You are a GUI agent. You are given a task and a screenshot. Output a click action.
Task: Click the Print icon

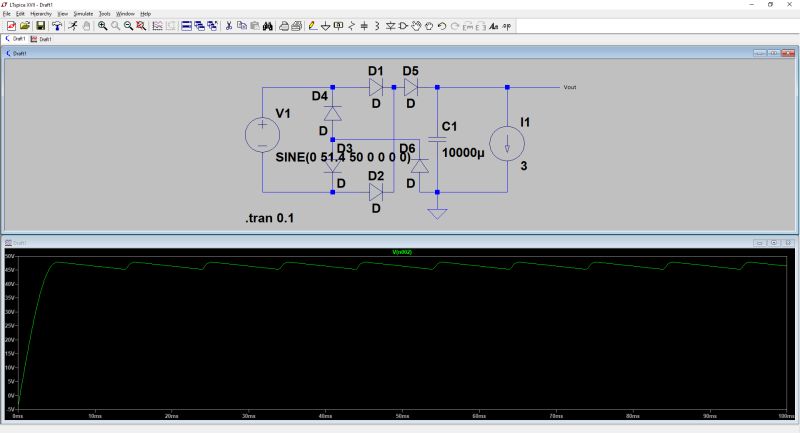[x=296, y=26]
